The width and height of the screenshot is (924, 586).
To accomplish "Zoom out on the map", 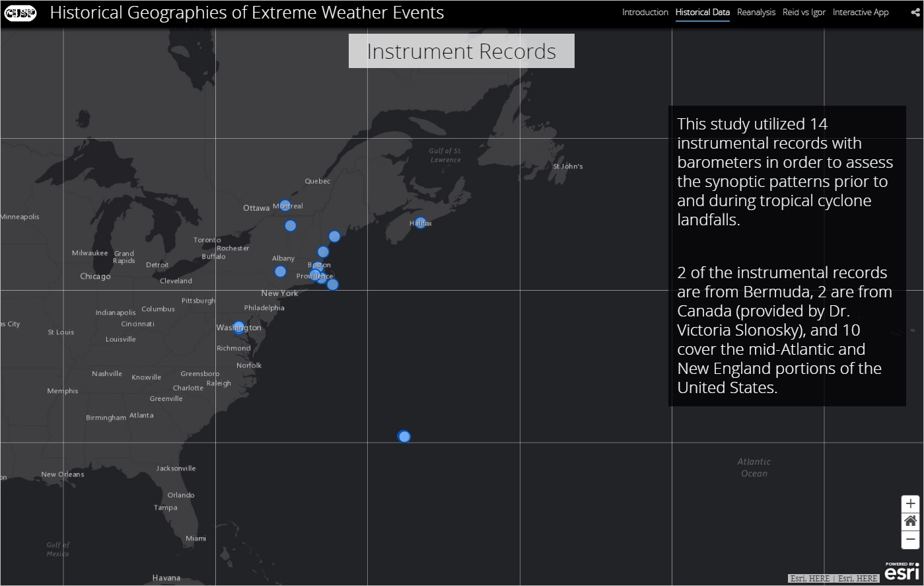I will (x=910, y=540).
